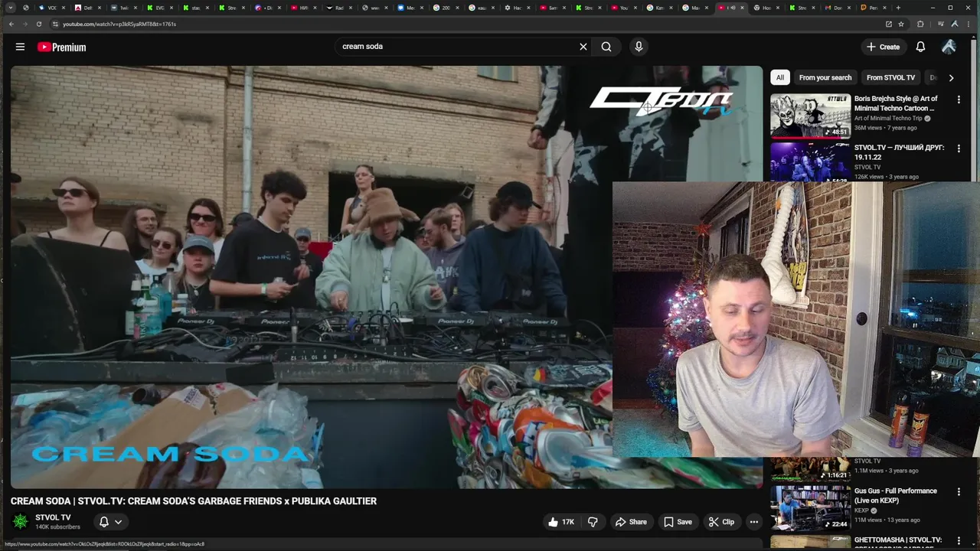The width and height of the screenshot is (980, 551).
Task: Open 'GHETTOMASHA | STVOL.TV' video title
Action: tap(897, 540)
